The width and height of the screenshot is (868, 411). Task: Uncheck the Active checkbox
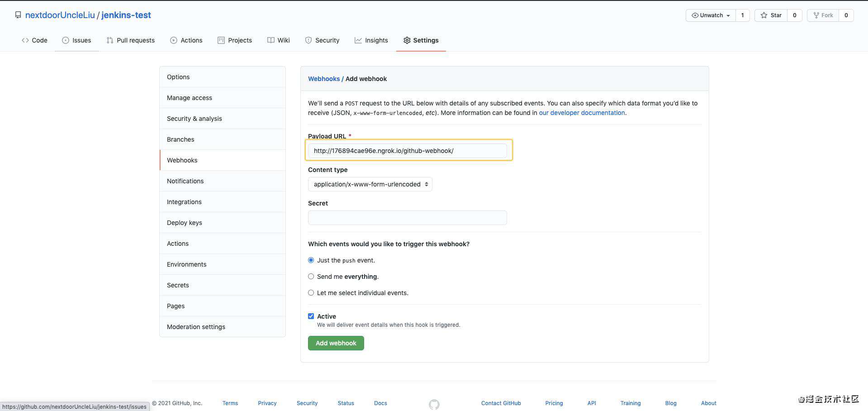[311, 316]
